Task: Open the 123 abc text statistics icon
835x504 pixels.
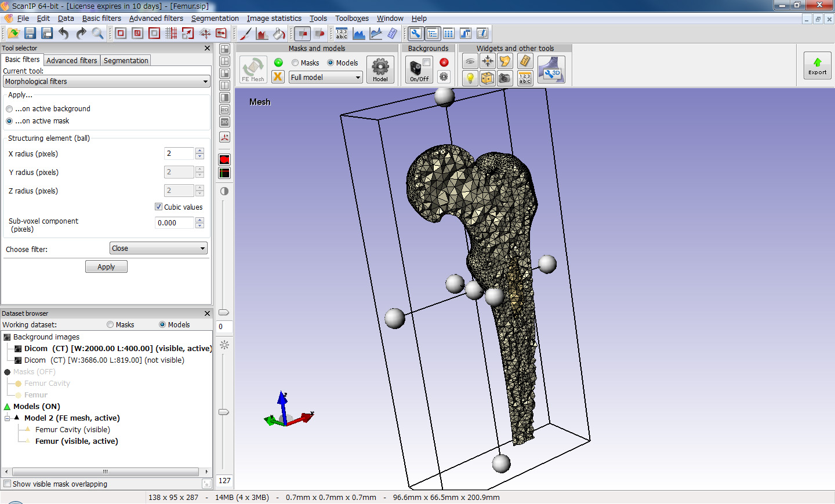Action: coord(342,34)
